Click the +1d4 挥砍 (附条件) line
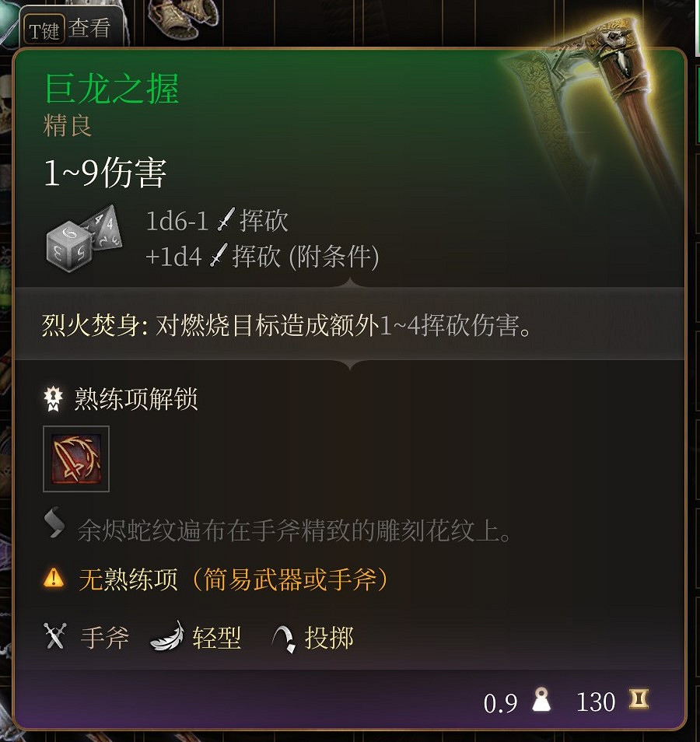 coord(262,257)
